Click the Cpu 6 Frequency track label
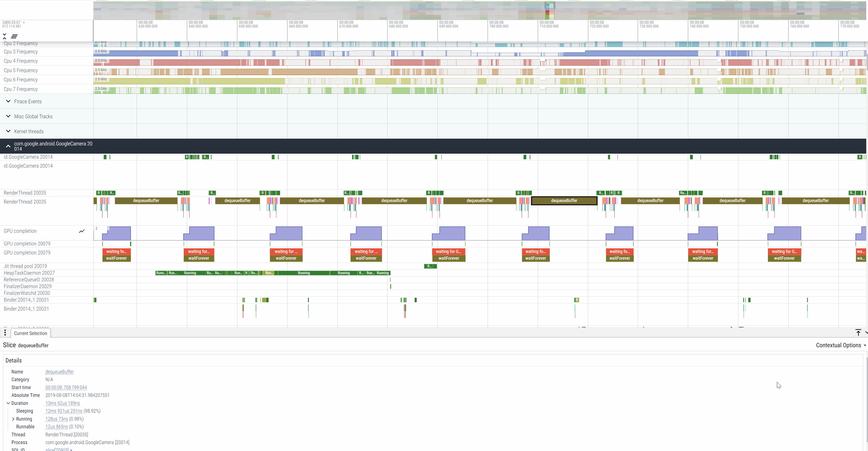The image size is (868, 451). (x=20, y=80)
